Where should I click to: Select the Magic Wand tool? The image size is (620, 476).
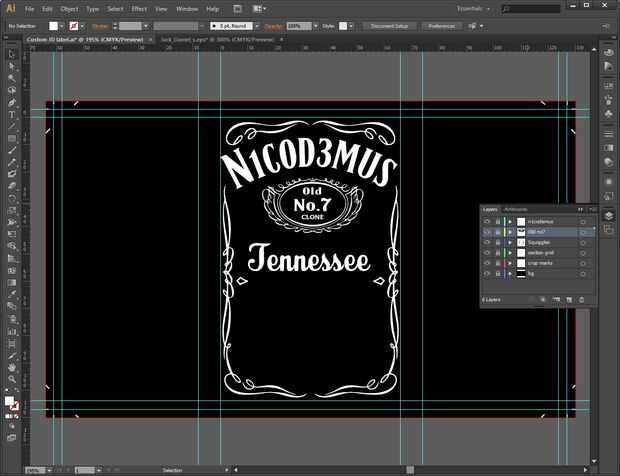point(12,77)
